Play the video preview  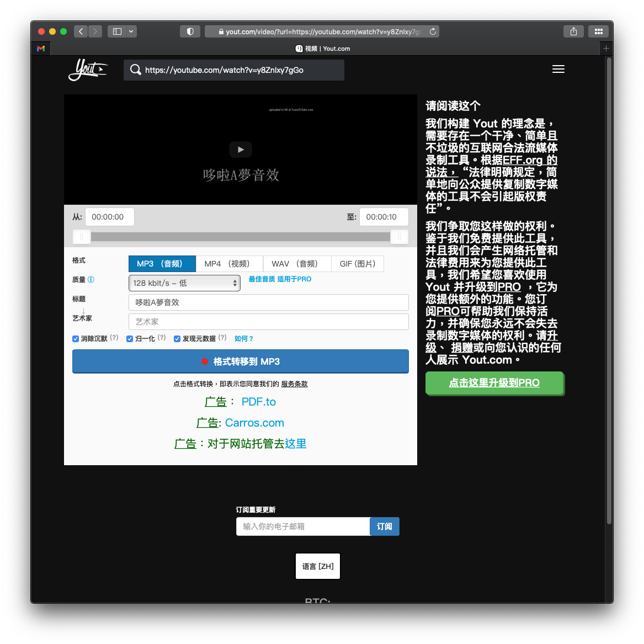(241, 150)
